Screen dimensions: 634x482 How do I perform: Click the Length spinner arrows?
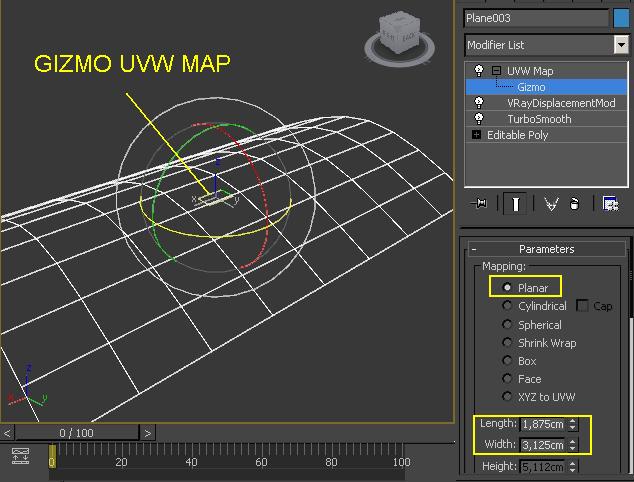(x=573, y=424)
